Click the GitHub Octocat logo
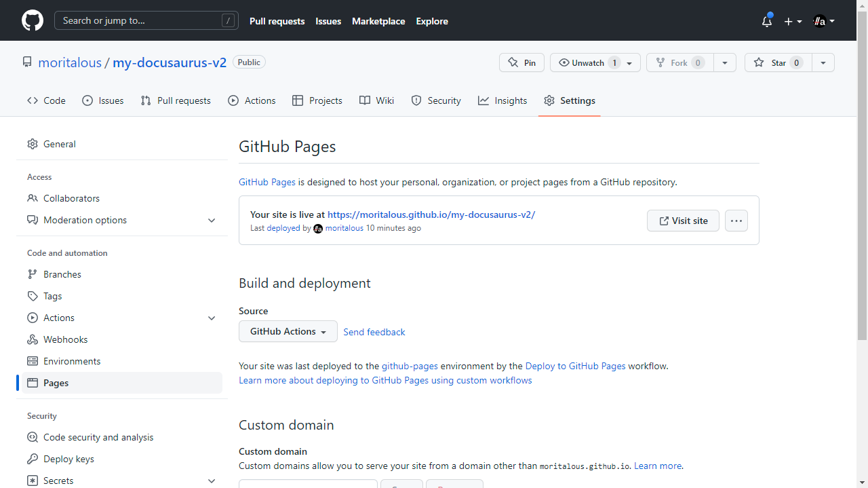Image resolution: width=868 pixels, height=488 pixels. point(33,20)
